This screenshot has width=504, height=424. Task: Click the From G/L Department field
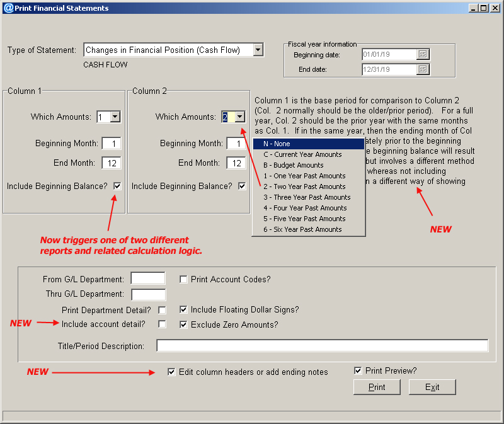pyautogui.click(x=148, y=278)
